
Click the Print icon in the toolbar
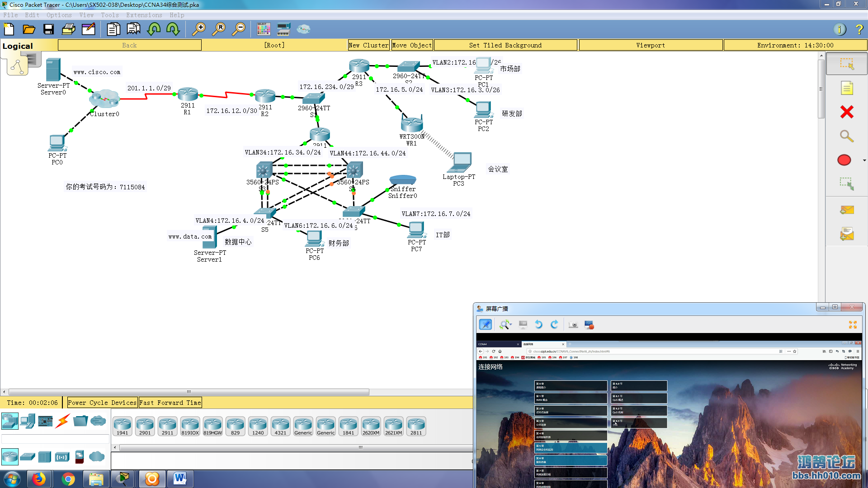pos(68,30)
